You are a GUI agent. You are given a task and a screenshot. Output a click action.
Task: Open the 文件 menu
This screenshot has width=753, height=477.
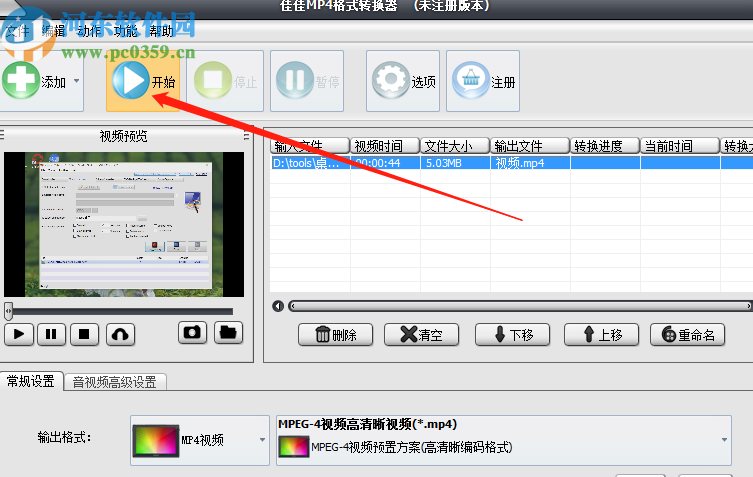pos(18,31)
